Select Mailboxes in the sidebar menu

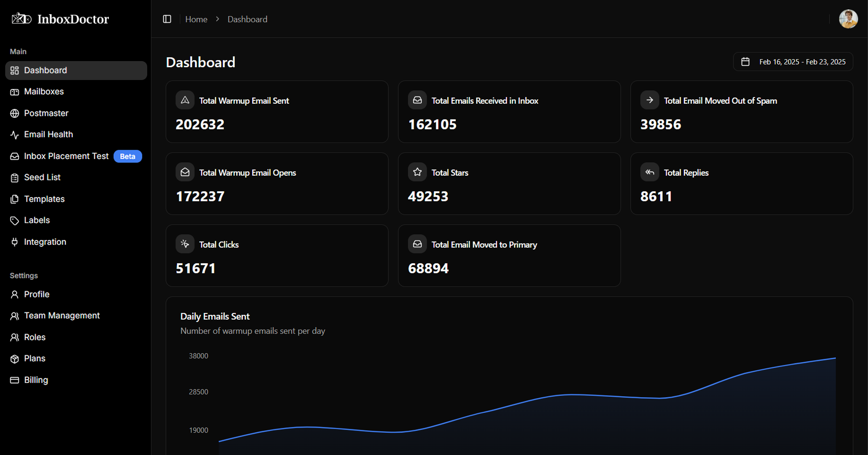click(44, 91)
